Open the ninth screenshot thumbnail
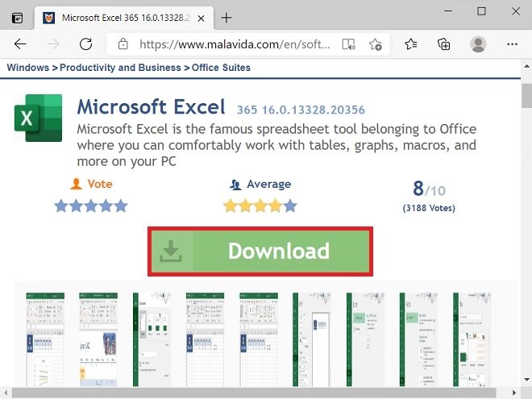The height and width of the screenshot is (399, 532). [x=472, y=339]
